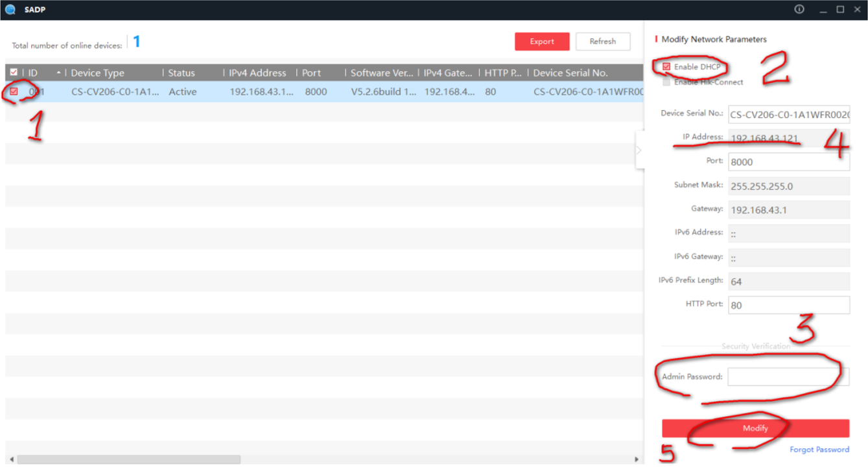This screenshot has width=868, height=475.
Task: Toggle the select-all devices checkbox in header
Action: coord(14,73)
